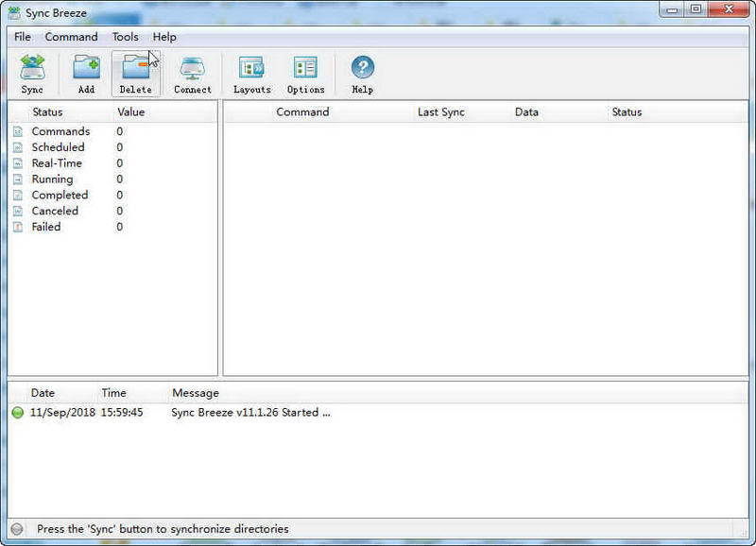Click the Failed row icon
Image resolution: width=756 pixels, height=546 pixels.
(x=18, y=227)
